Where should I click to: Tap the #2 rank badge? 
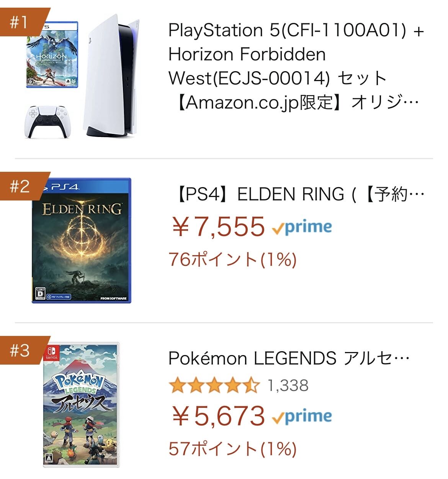[20, 186]
